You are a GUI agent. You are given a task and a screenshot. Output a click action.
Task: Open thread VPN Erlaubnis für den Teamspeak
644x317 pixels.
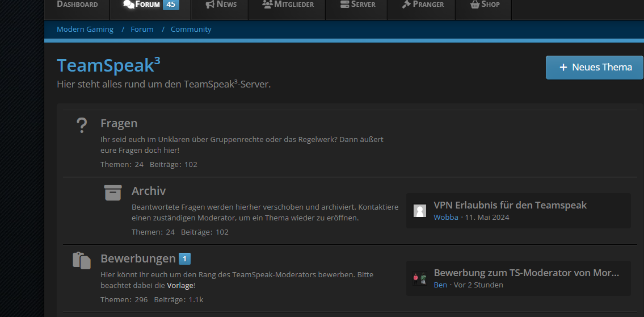pos(510,205)
